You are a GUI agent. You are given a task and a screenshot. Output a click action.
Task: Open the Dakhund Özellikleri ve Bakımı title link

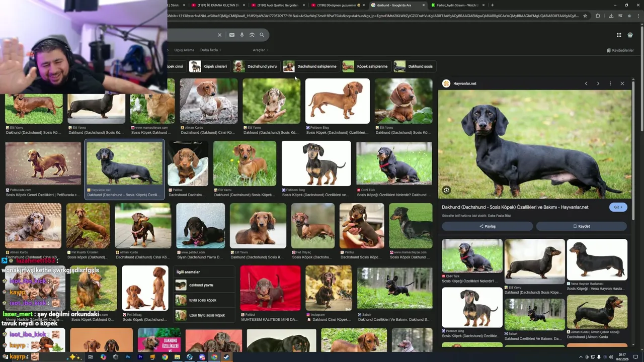point(515,207)
